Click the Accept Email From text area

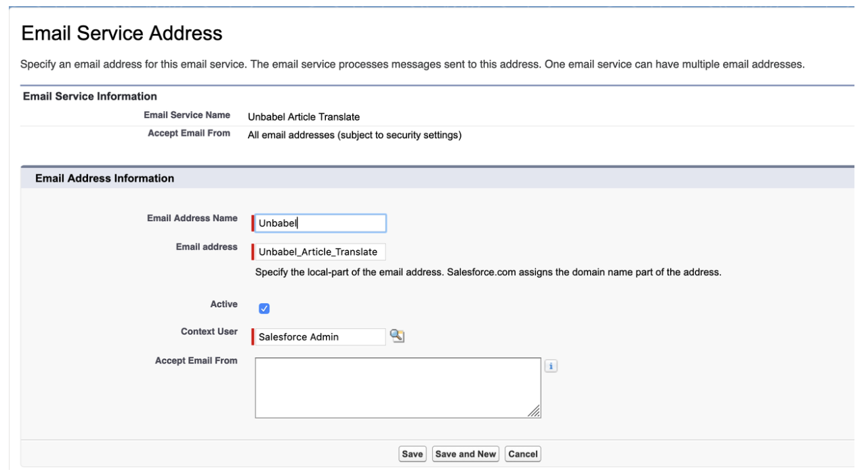(398, 388)
